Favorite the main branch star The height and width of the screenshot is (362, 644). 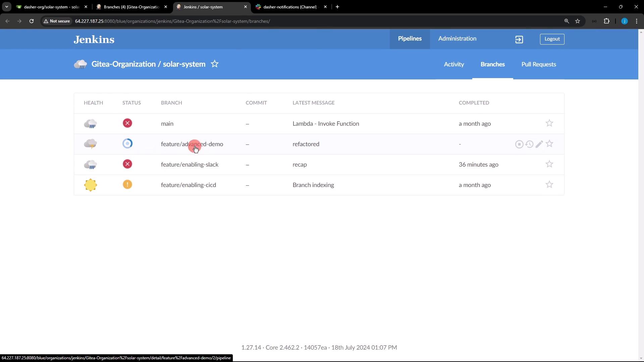549,123
